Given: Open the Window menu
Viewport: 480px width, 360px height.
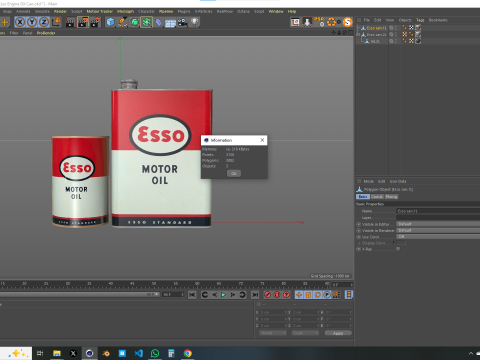Looking at the screenshot, I should (276, 11).
